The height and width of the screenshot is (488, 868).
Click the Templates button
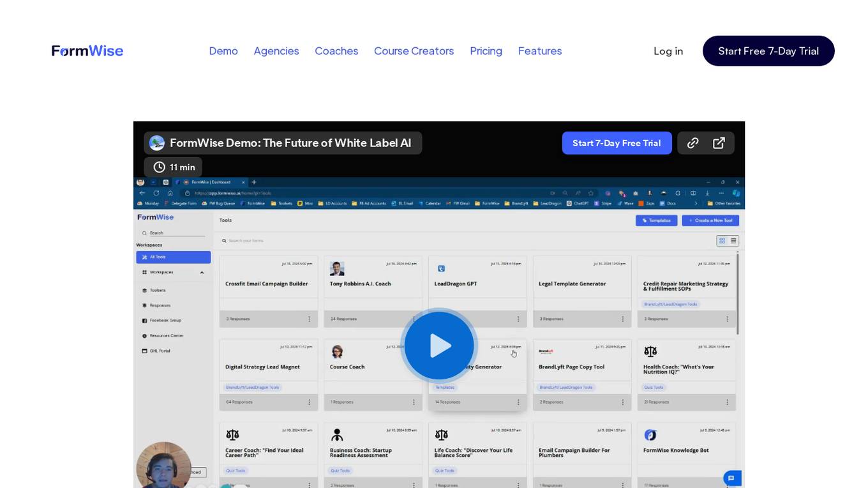click(656, 220)
